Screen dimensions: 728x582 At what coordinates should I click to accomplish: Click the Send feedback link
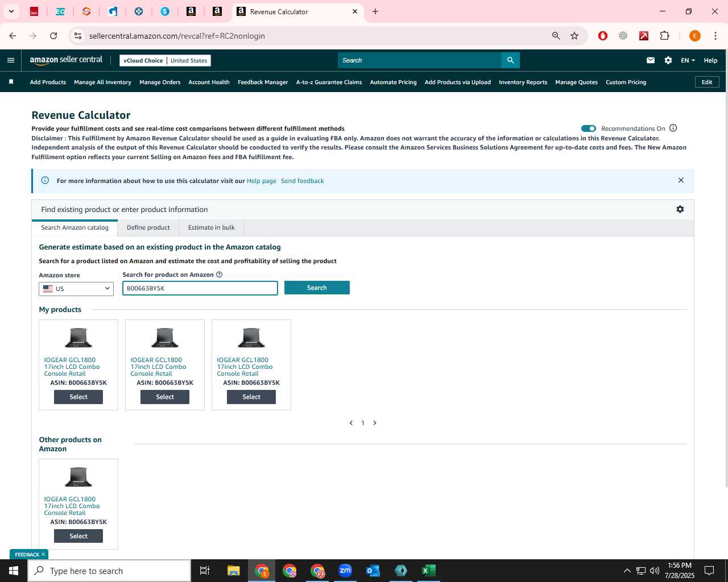[303, 181]
